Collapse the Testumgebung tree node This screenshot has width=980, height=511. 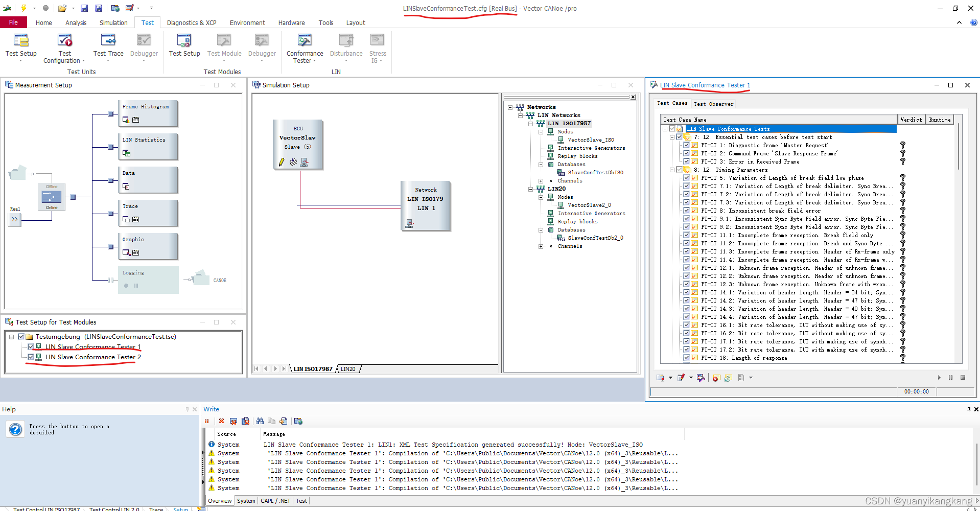(11, 337)
